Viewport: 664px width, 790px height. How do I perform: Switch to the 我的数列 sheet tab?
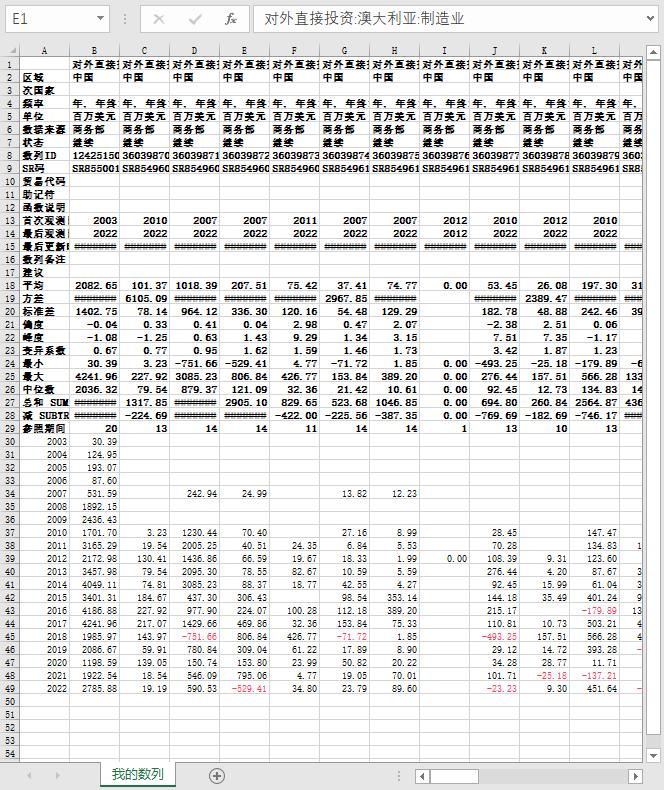[x=138, y=774]
